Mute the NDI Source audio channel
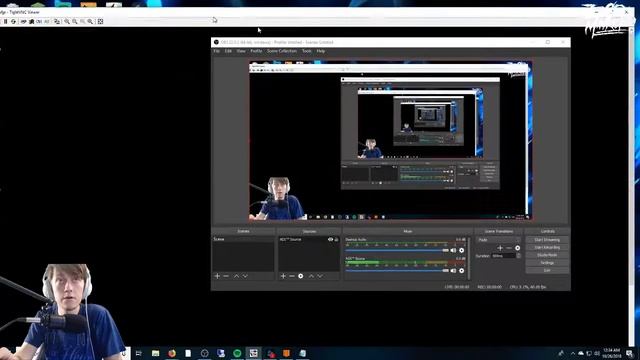The height and width of the screenshot is (360, 640). coord(453,271)
